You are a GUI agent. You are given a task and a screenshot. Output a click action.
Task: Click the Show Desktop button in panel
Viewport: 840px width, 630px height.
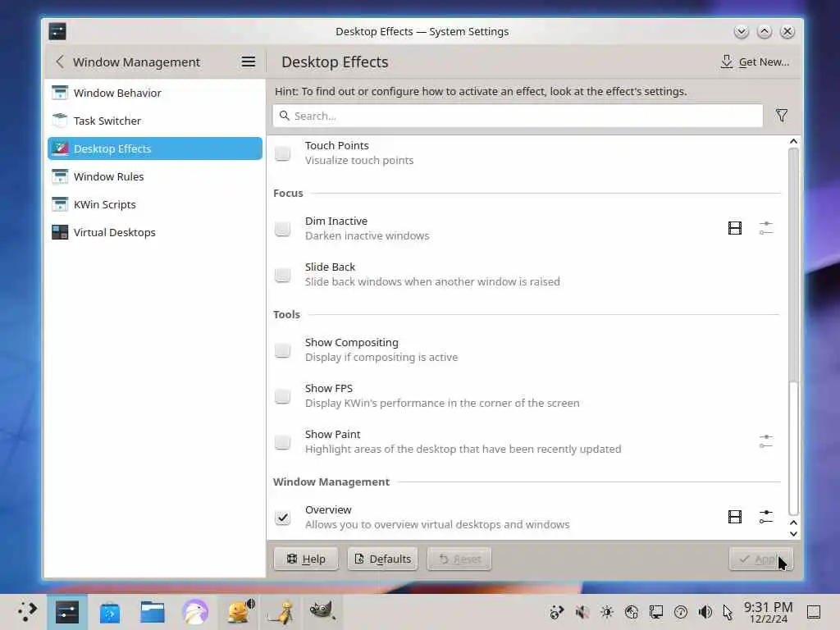(x=814, y=612)
